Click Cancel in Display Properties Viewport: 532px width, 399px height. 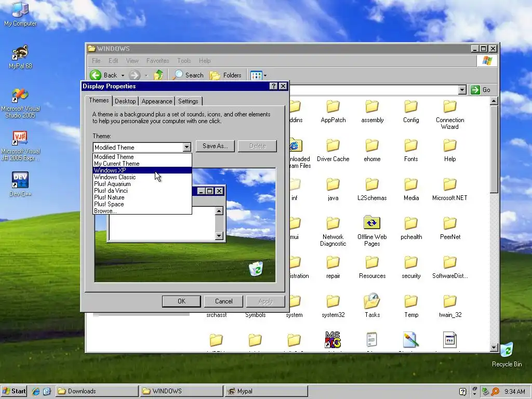[223, 301]
